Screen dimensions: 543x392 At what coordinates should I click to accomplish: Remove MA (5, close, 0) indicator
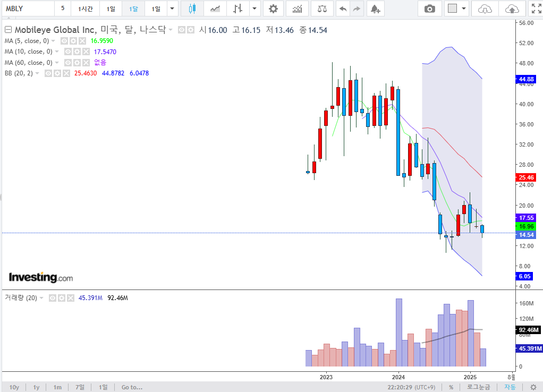82,41
